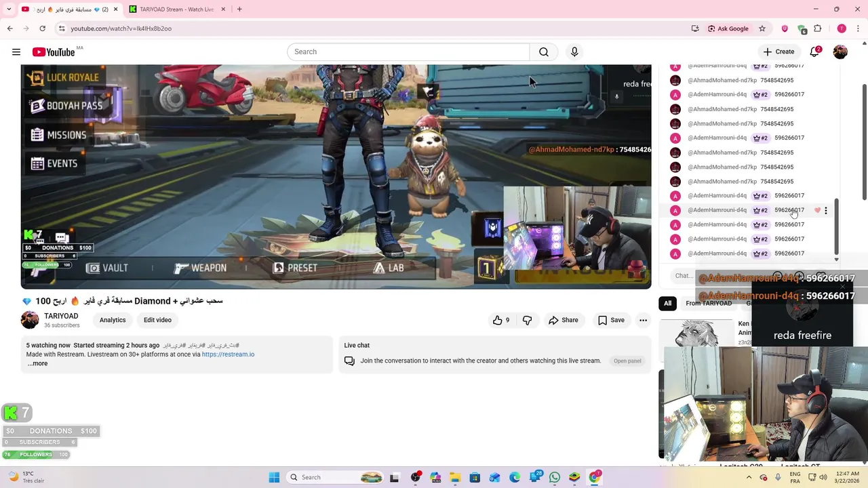
Task: Open more actions ellipsis under video
Action: 643,320
